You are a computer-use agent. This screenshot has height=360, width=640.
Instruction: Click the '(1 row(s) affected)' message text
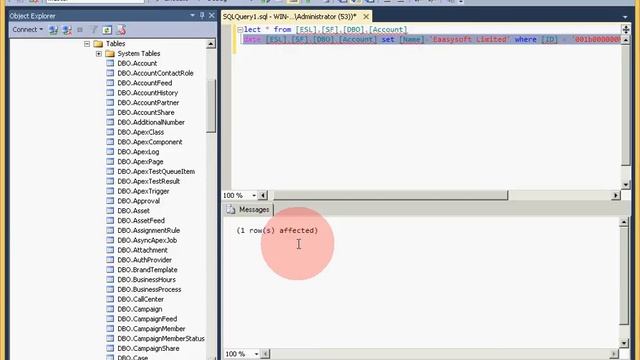(x=277, y=231)
